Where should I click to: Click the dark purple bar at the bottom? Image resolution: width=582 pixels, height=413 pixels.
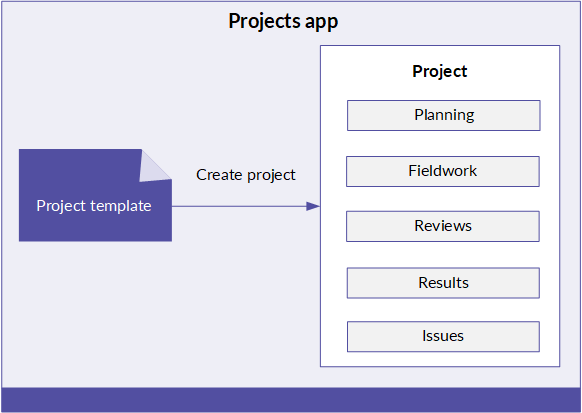[291, 400]
